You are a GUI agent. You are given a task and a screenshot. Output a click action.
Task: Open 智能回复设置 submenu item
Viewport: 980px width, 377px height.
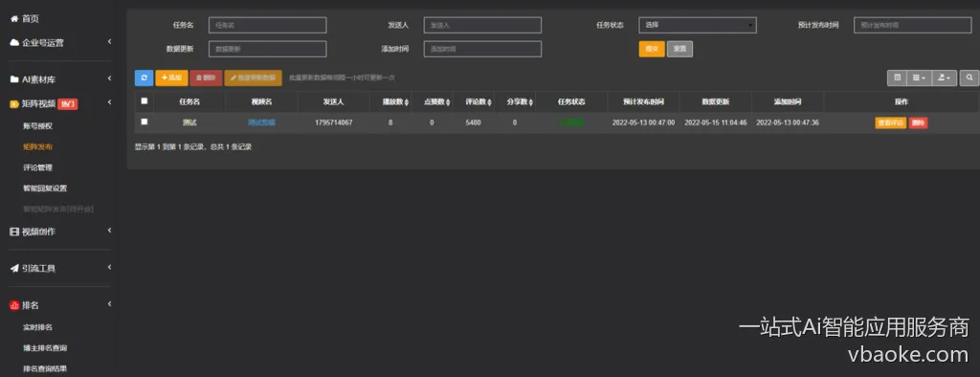[x=45, y=188]
